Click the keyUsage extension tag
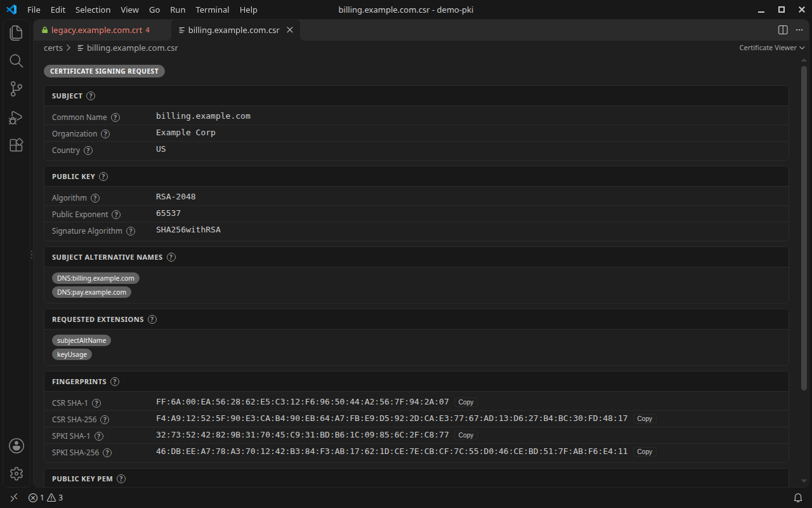 tap(72, 354)
